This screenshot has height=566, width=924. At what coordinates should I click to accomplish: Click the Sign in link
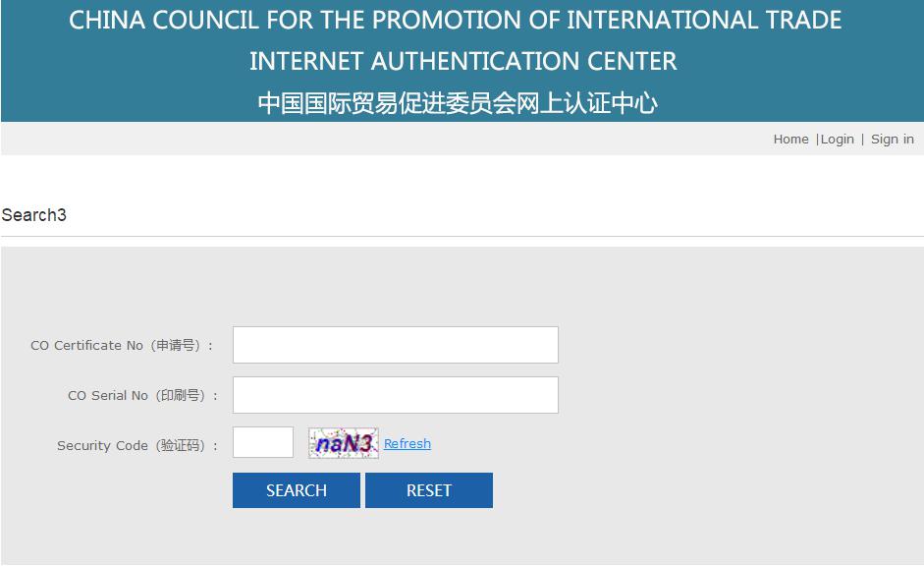[892, 139]
